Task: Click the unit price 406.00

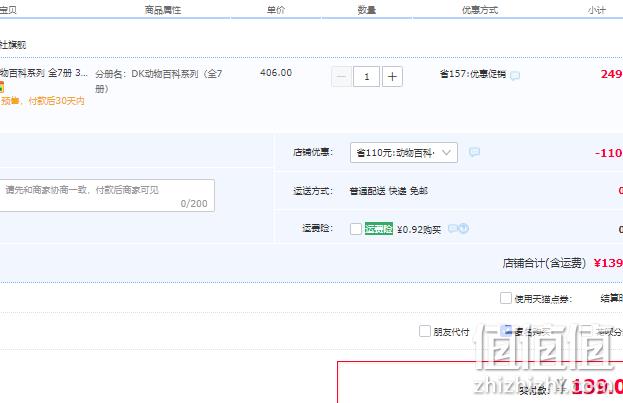Action: 276,73
